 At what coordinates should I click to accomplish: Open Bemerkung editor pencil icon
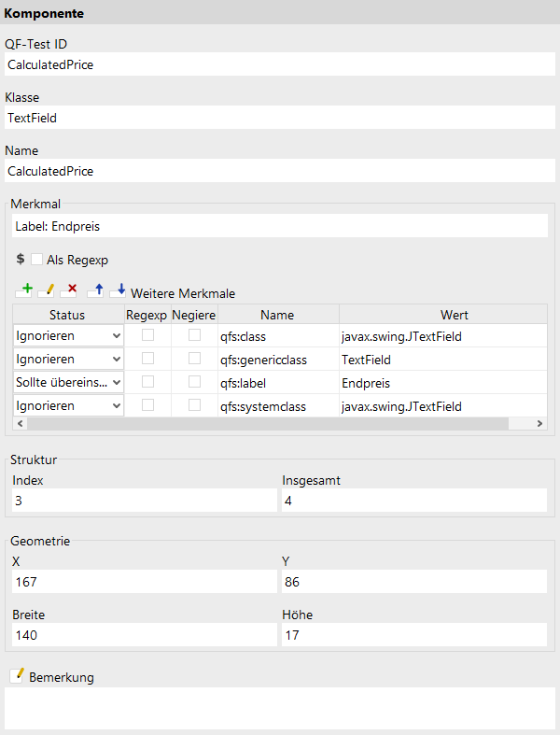pos(17,675)
